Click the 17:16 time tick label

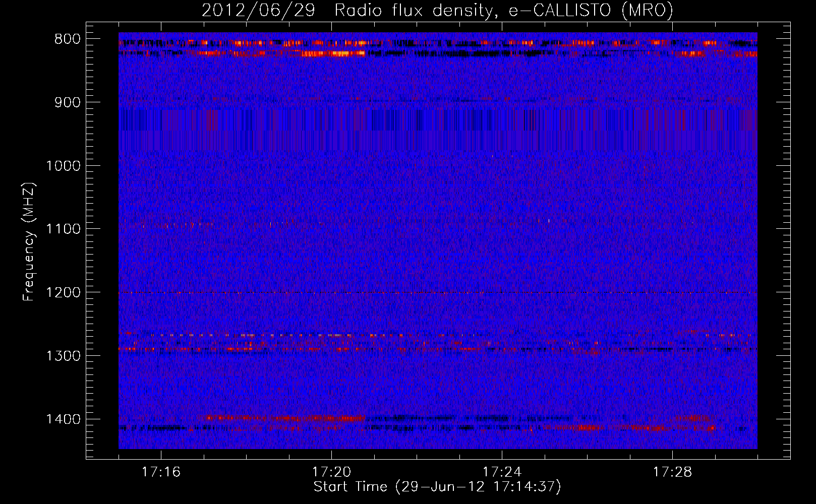161,472
